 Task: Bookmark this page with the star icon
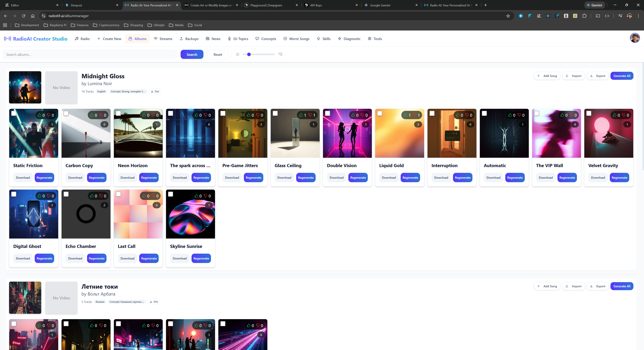508,16
